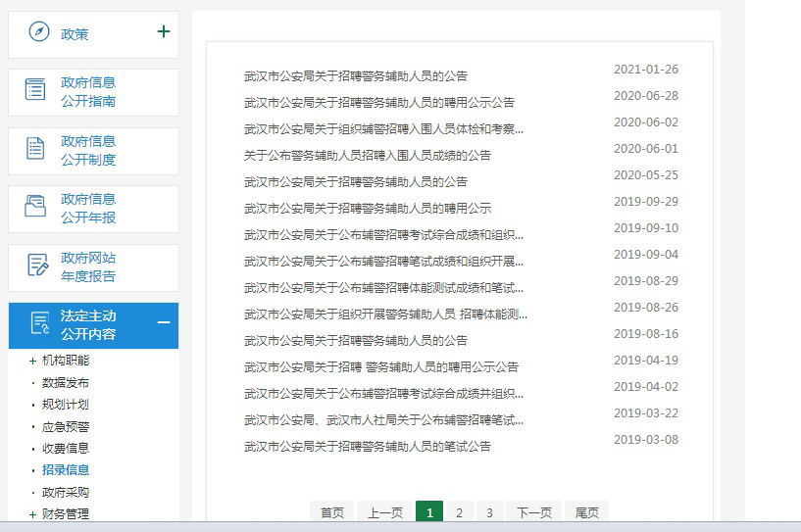Image resolution: width=801 pixels, height=532 pixels.
Task: Expand 政策 with the green plus
Action: pos(164,31)
